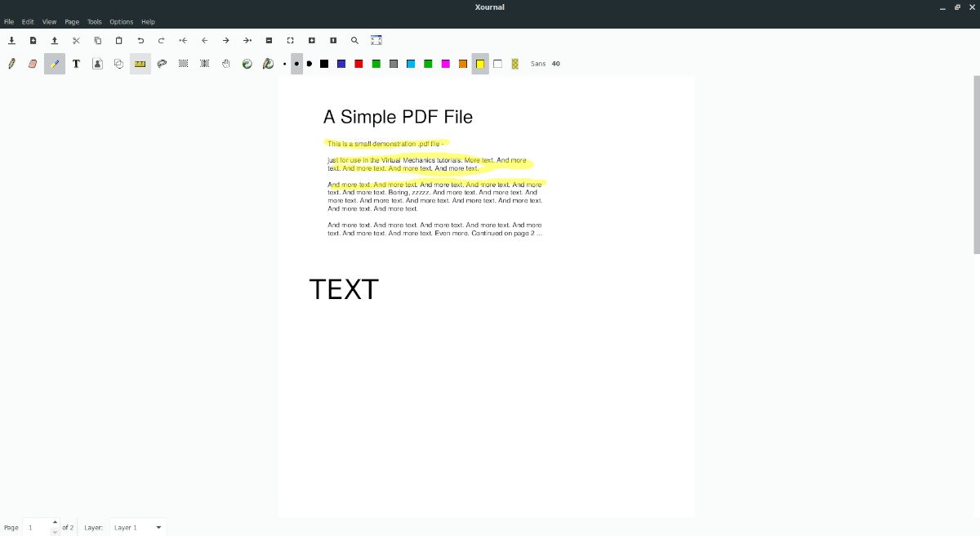This screenshot has height=536, width=980.
Task: Redo the last undone action
Action: (x=162, y=40)
